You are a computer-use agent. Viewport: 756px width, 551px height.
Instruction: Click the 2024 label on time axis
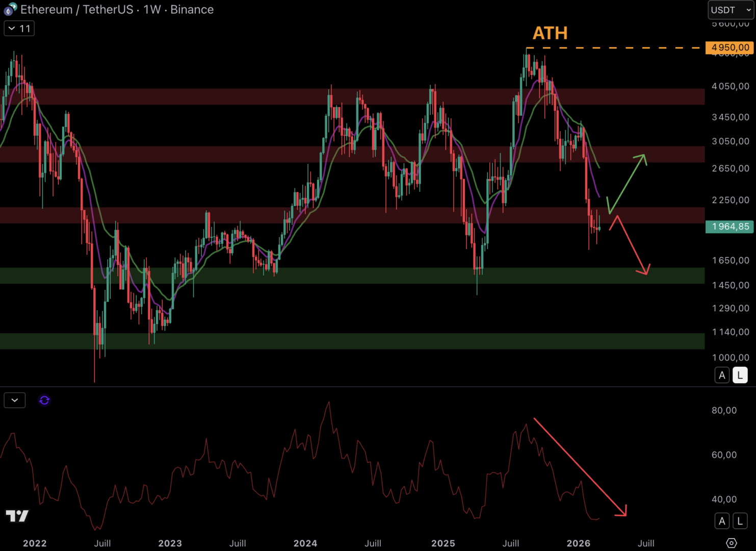pos(305,543)
